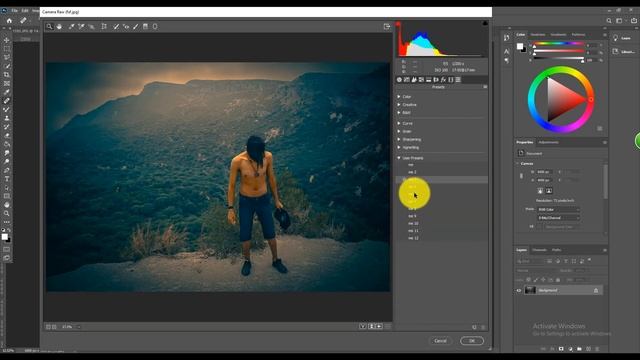Viewport: 640px width, 360px height.
Task: Switch to the Patterns tab
Action: coord(578,35)
